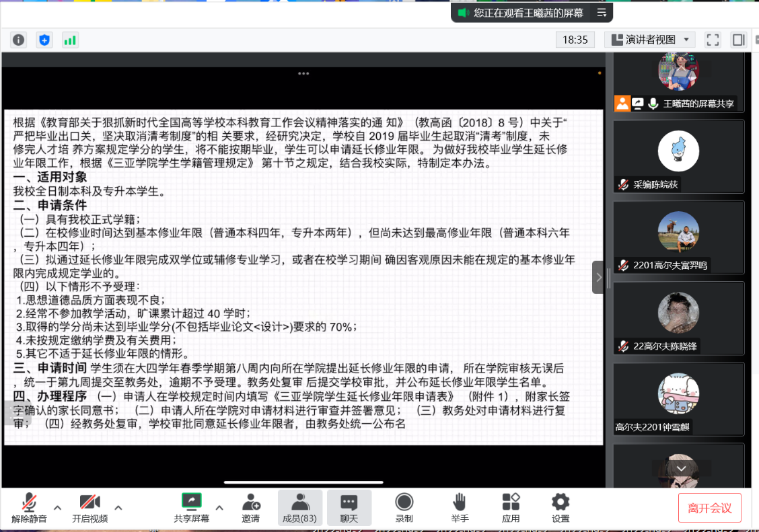The height and width of the screenshot is (532, 759).
Task: Unmute microphone via 解除静音
Action: pyautogui.click(x=29, y=507)
